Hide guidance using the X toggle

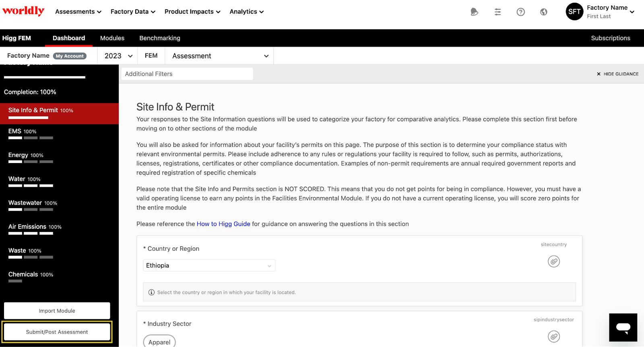pyautogui.click(x=599, y=74)
